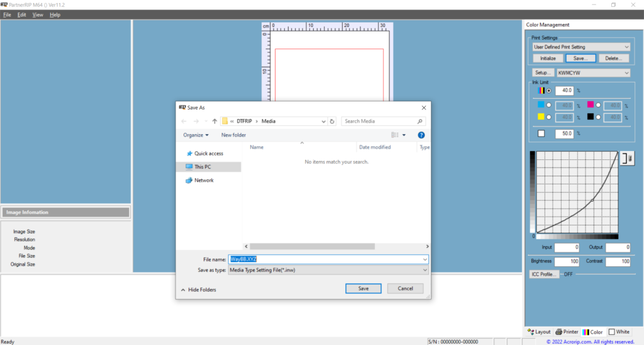The width and height of the screenshot is (644, 345).
Task: Click the search magnifier in Search Media box
Action: (x=420, y=121)
